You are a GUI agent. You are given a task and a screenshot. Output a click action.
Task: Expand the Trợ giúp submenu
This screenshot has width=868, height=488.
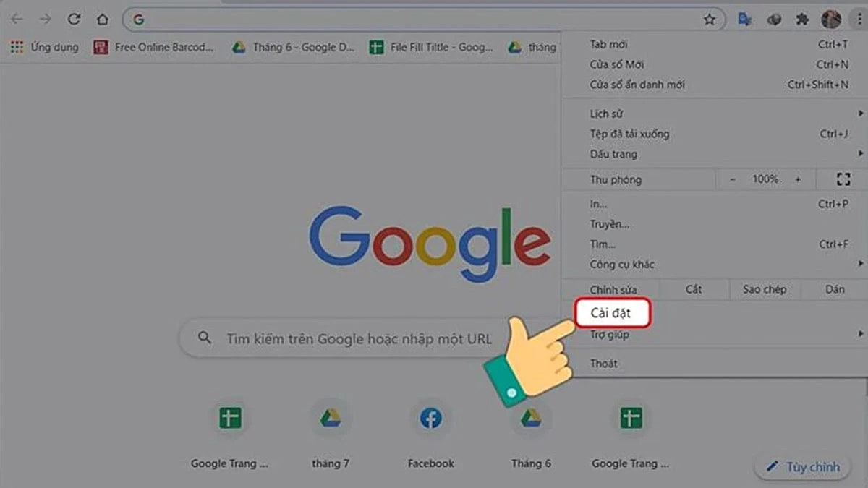pos(714,335)
